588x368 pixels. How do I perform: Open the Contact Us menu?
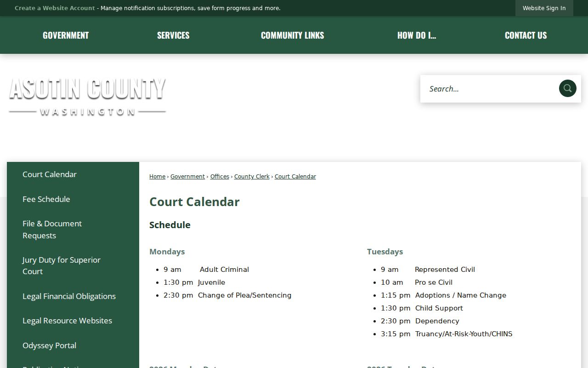[x=526, y=35]
